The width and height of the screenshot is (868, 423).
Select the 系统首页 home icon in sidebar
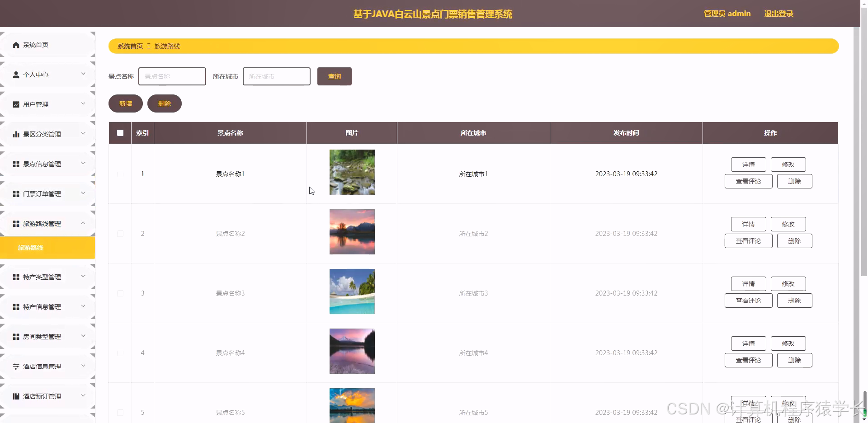coord(16,44)
